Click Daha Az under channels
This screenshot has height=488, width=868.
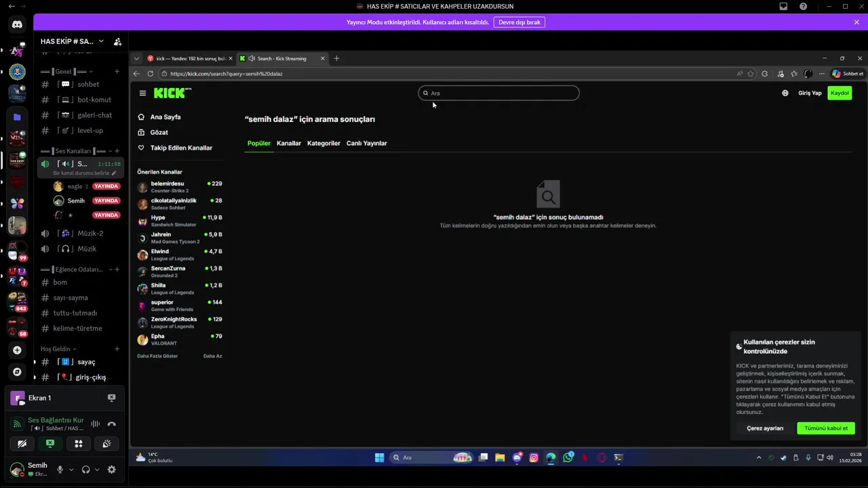pos(212,356)
